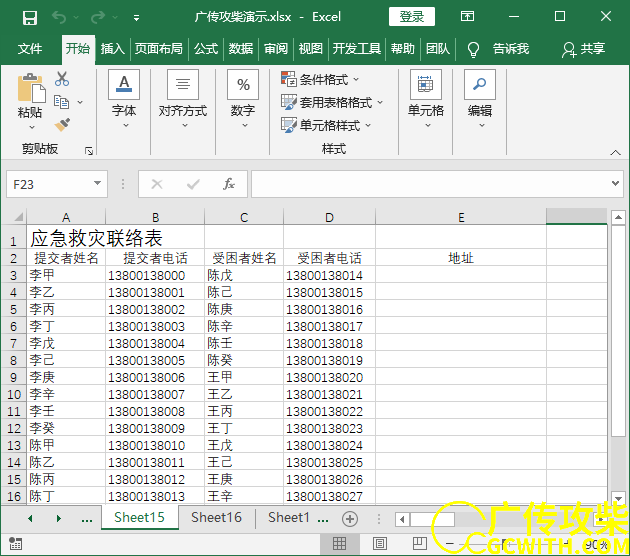Switch to the Sheet16 tab

point(217,517)
